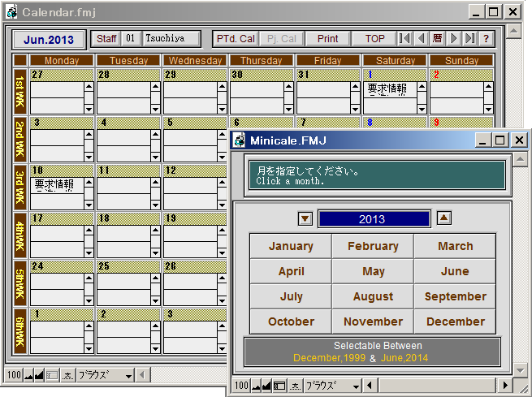Screen dimensions: 532x397
Task: Click zoom out icon in Minicale status bar
Action: coord(256,386)
